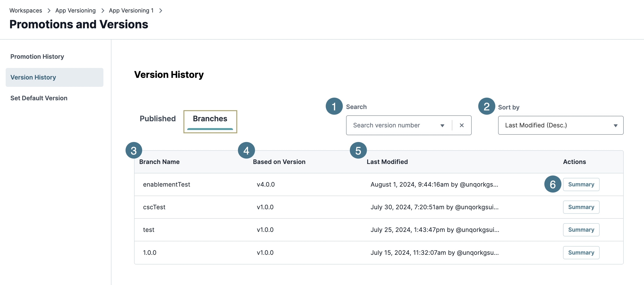644x285 pixels.
Task: Open the App Versioning breadcrumb link
Action: [x=75, y=10]
